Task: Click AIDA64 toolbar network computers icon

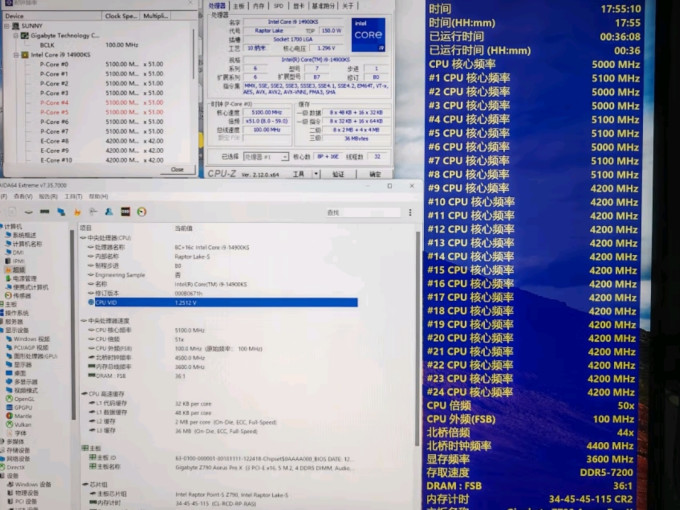Action: point(61,212)
